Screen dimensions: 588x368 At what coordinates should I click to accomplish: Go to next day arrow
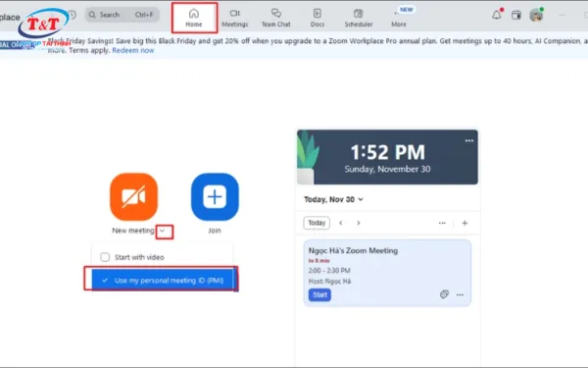pyautogui.click(x=359, y=223)
